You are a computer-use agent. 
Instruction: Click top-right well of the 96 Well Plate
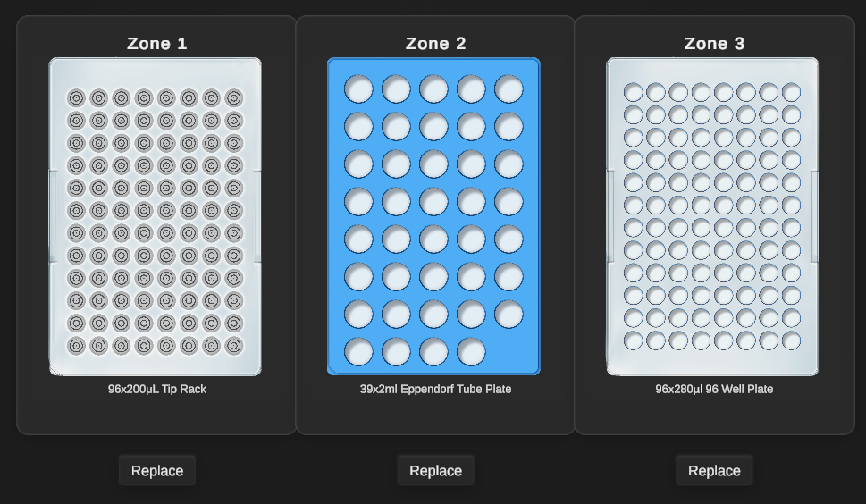[792, 92]
